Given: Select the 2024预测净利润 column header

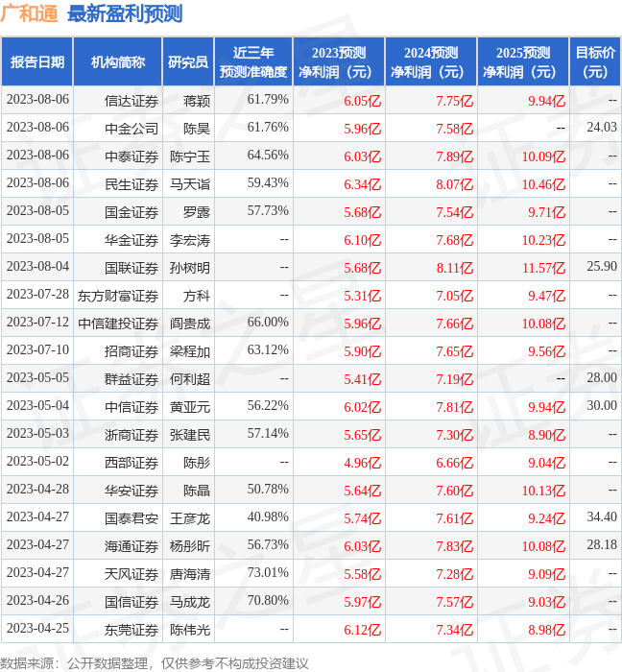Looking at the screenshot, I should pos(431,62).
